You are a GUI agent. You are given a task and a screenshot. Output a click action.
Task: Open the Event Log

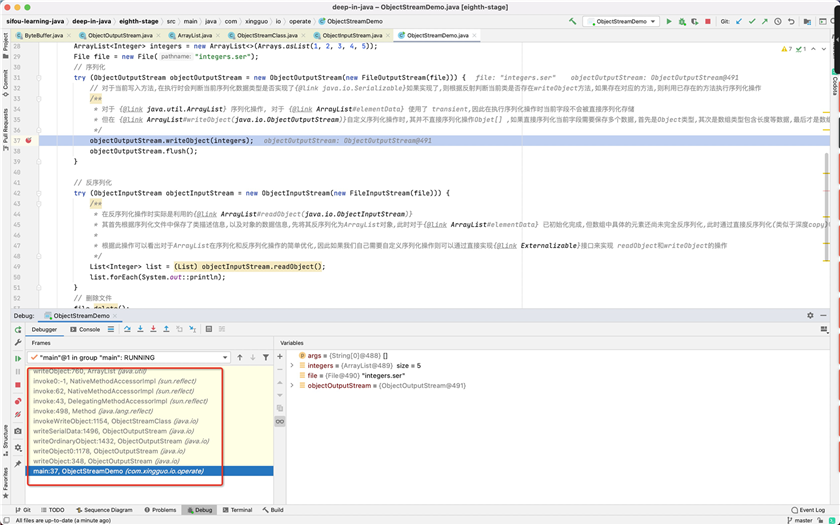808,510
